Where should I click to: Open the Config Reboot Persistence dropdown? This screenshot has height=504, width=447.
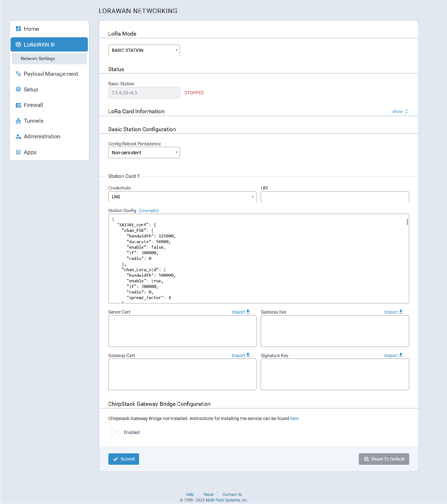[x=144, y=153]
